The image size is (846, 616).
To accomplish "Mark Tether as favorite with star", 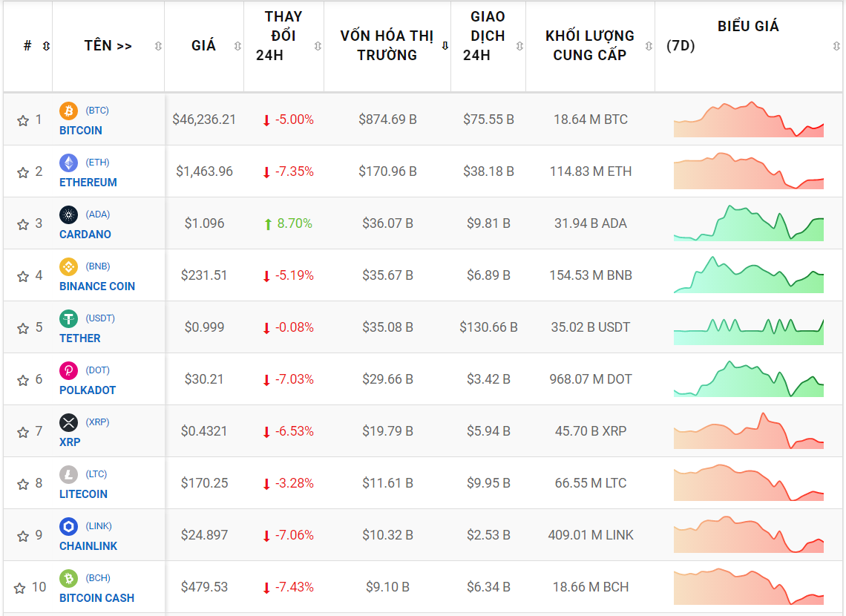I will click(23, 328).
